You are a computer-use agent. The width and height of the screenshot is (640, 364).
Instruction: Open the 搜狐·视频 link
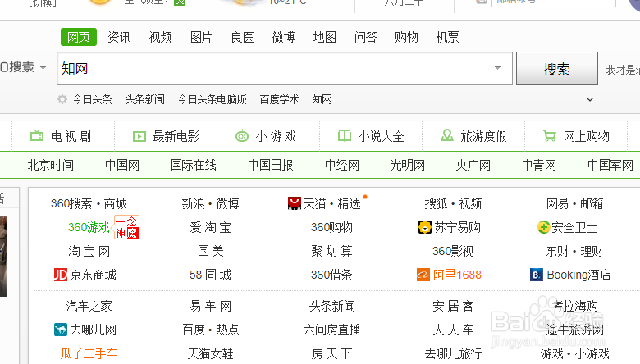click(453, 203)
